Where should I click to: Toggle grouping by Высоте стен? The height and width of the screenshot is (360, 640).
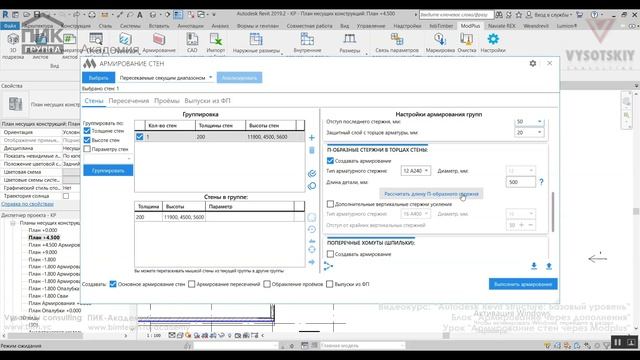point(87,140)
